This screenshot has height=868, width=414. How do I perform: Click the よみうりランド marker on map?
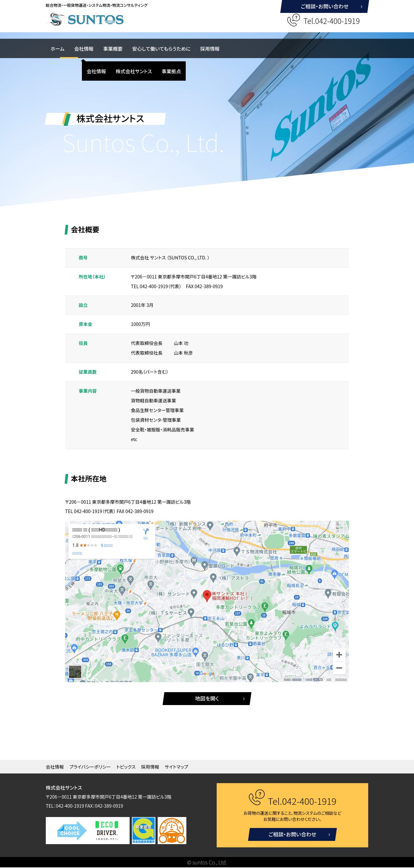[335, 626]
